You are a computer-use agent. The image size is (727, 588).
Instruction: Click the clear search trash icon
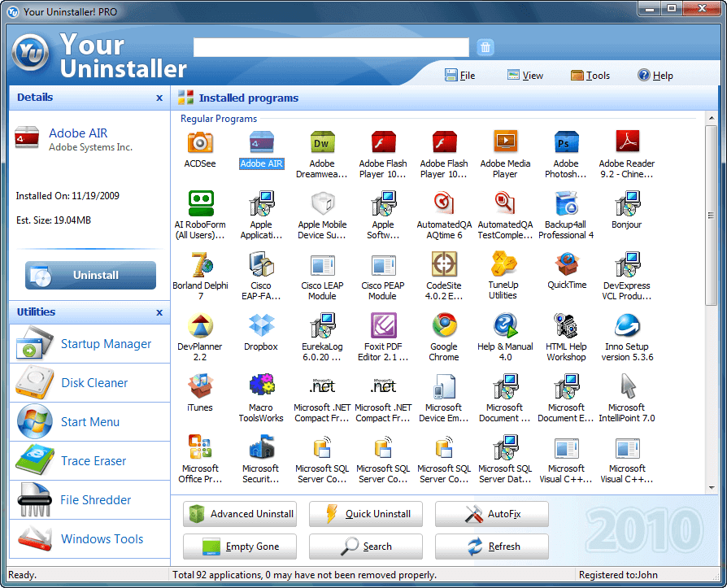click(x=485, y=47)
